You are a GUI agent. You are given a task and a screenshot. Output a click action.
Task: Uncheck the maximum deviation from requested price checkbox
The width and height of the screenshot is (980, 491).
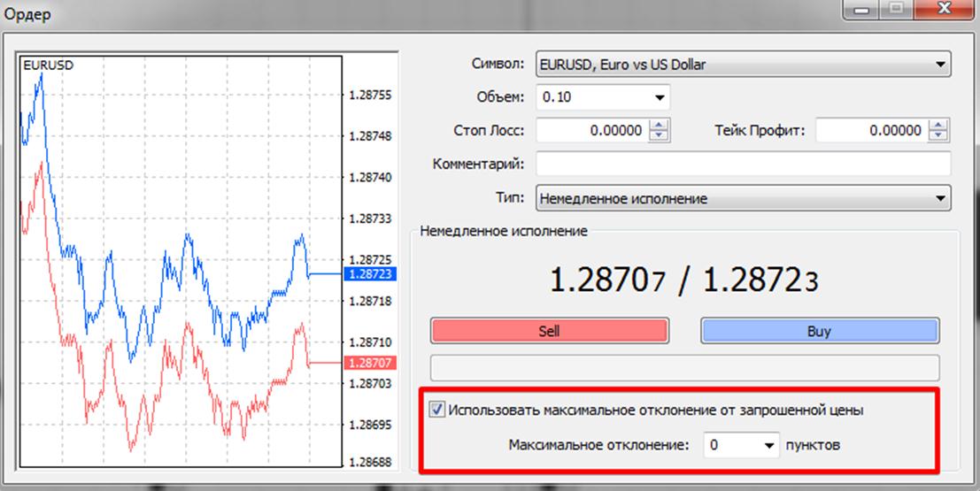pos(436,410)
